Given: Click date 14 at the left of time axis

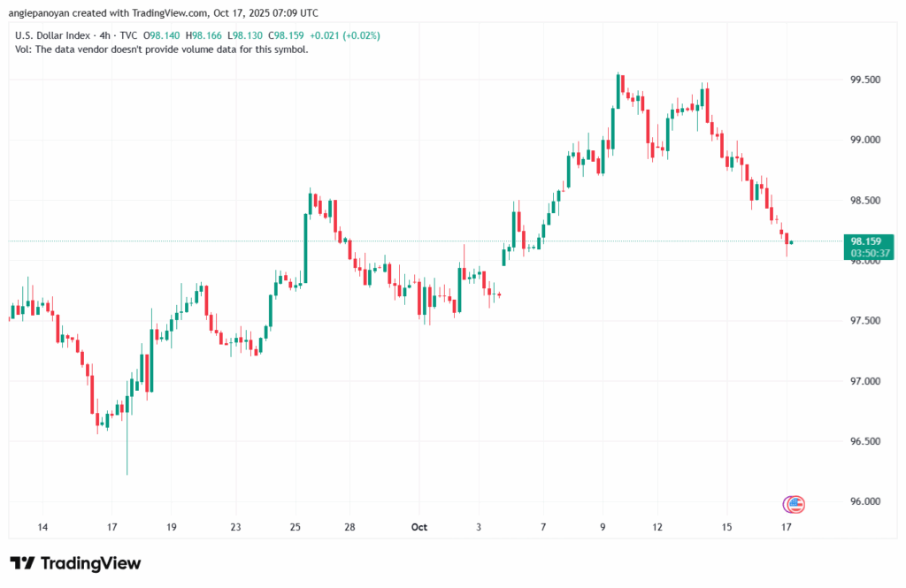Looking at the screenshot, I should coord(42,527).
